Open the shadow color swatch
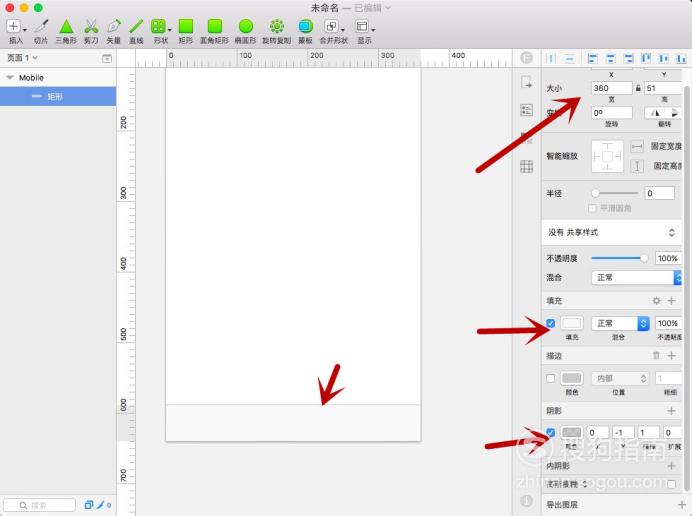The image size is (692, 516). point(572,433)
